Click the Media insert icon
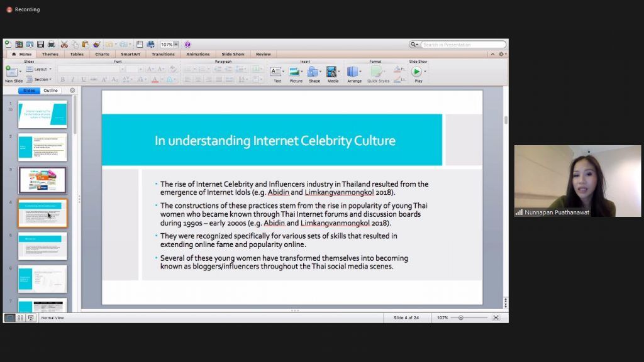 coord(333,73)
